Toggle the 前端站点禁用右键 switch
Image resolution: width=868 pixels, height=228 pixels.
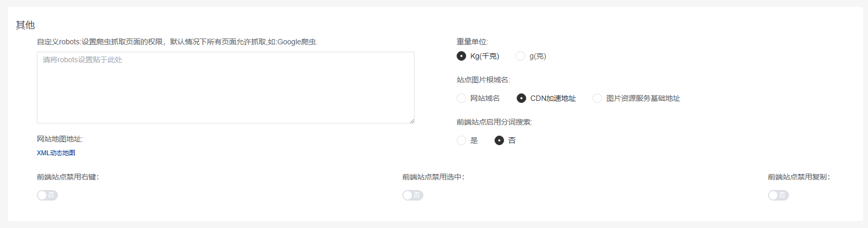(x=47, y=195)
